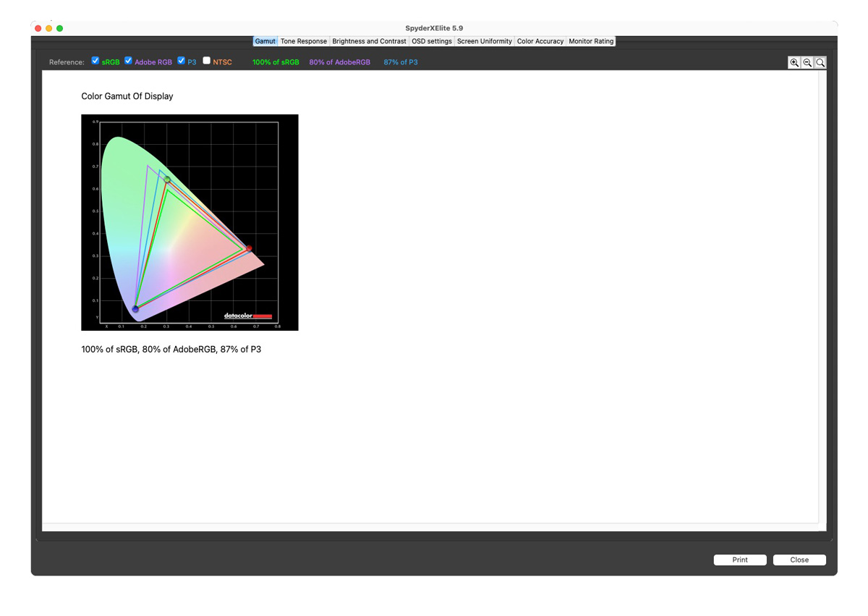Disable the P3 reference checkbox
The image size is (868, 616).
pyautogui.click(x=182, y=61)
